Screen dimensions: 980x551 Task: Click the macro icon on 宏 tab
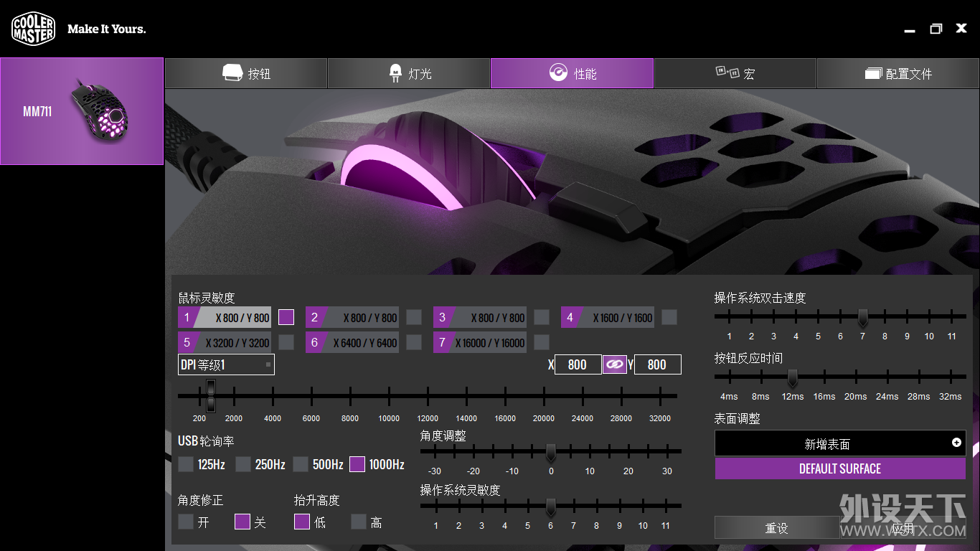click(727, 72)
